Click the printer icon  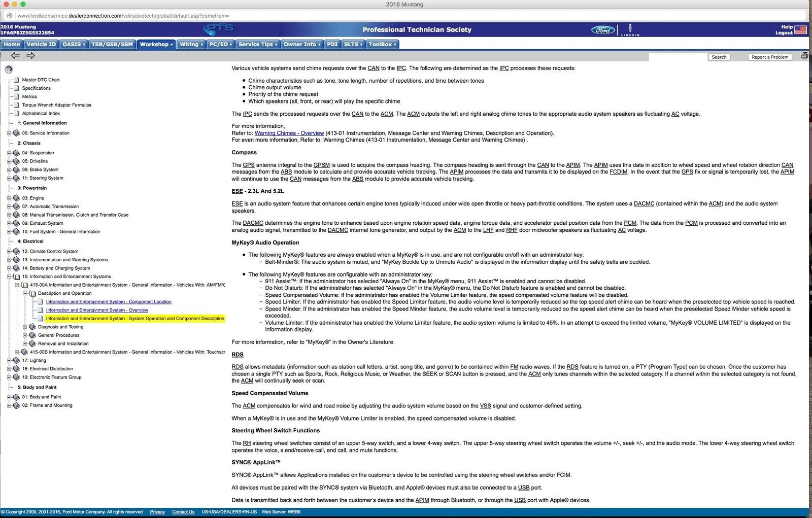(804, 56)
